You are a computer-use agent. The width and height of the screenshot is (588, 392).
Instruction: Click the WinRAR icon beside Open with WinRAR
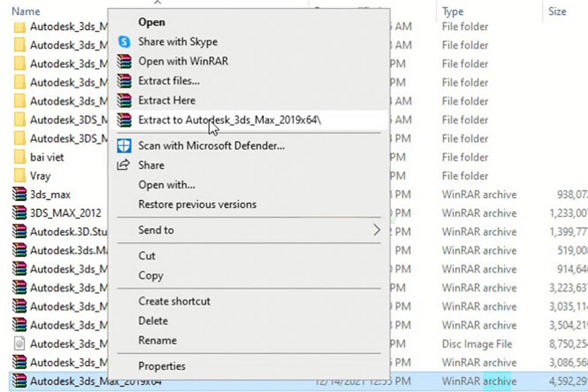click(124, 61)
